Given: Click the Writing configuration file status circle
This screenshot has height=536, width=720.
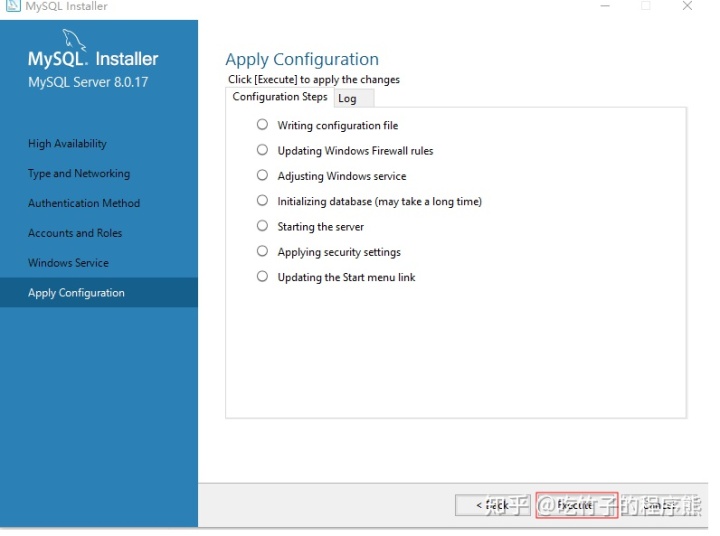Looking at the screenshot, I should tap(262, 124).
